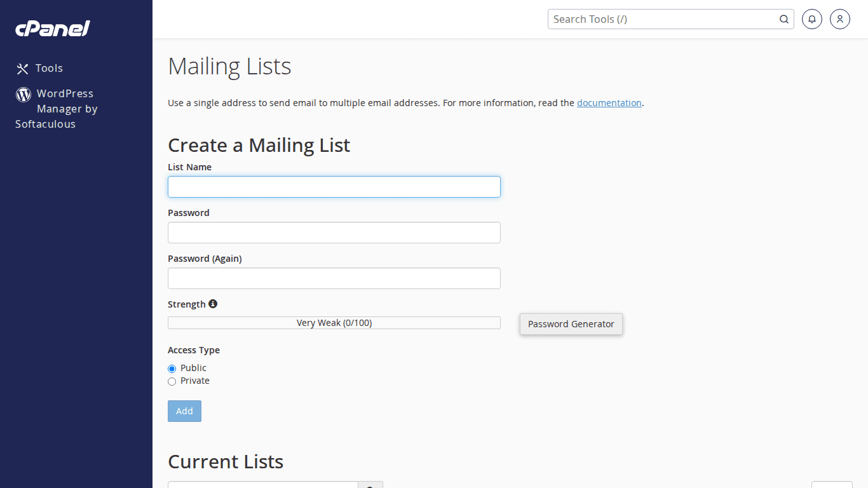
Task: Choose Private access type
Action: (x=172, y=381)
